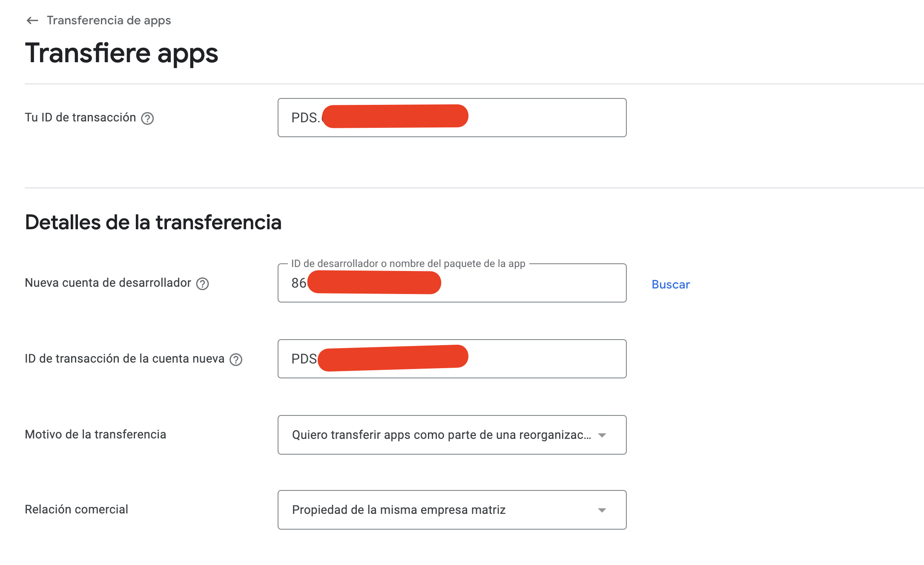Show help for ID de transacción de la cuenta nueva
This screenshot has width=924, height=565.
pos(236,360)
